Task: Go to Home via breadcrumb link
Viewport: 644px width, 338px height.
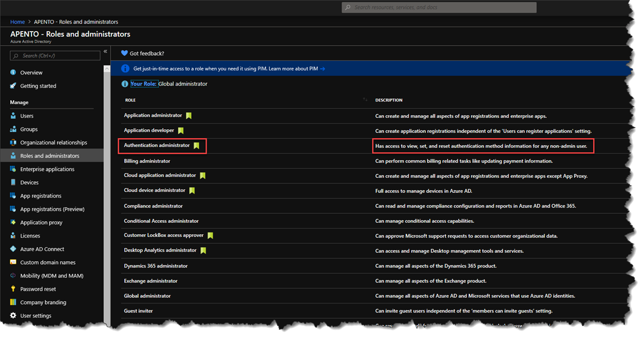Action: (17, 22)
